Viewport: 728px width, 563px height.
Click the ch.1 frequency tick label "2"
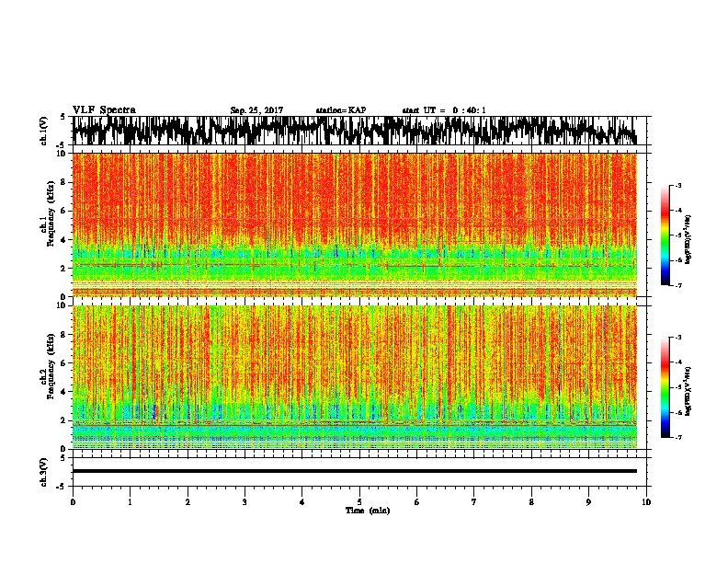[x=64, y=269]
